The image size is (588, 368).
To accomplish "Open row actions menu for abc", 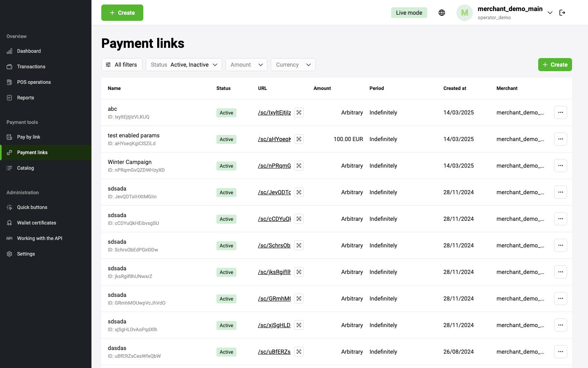I will 560,112.
